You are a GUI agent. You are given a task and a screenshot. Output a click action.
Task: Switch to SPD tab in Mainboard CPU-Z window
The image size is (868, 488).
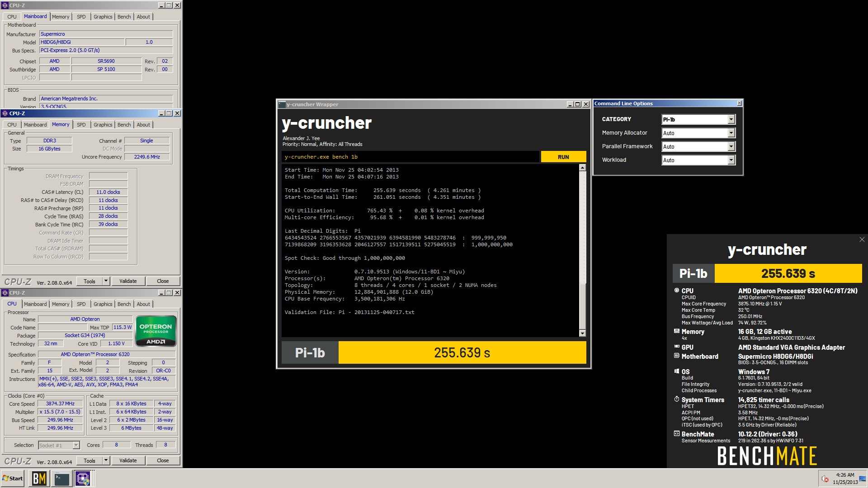point(81,17)
